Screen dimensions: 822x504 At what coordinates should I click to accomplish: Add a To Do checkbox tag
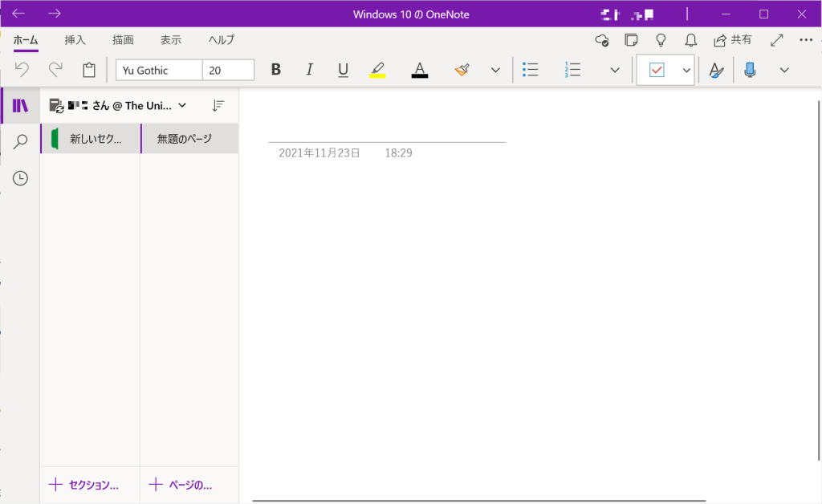[x=657, y=70]
